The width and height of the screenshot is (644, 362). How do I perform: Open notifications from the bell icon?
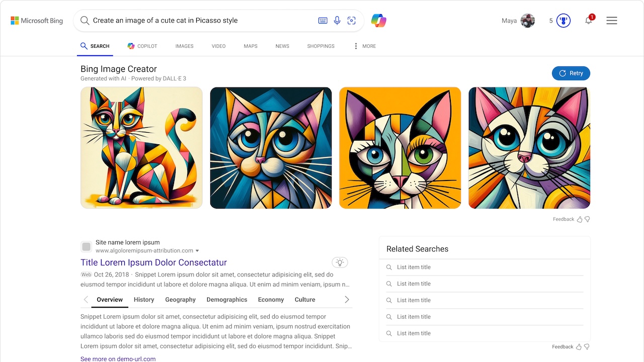[x=588, y=20]
